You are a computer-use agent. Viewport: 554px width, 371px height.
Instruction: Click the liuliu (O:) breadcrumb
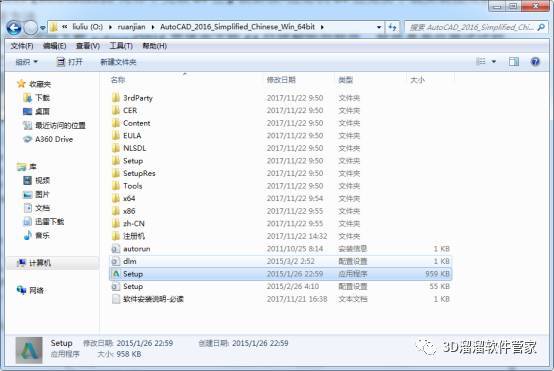click(88, 27)
